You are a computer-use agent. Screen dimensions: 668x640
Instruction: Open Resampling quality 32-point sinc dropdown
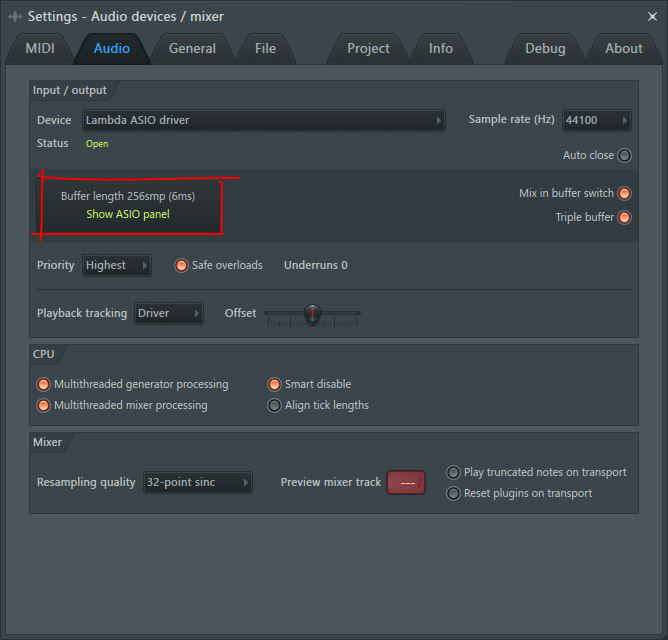198,482
